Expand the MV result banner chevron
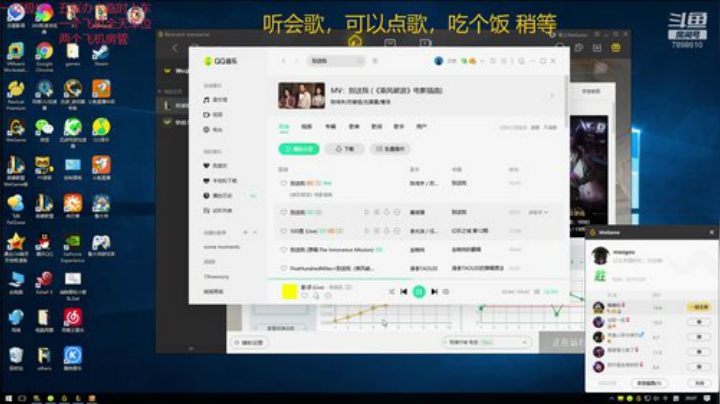The image size is (720, 404). [552, 95]
